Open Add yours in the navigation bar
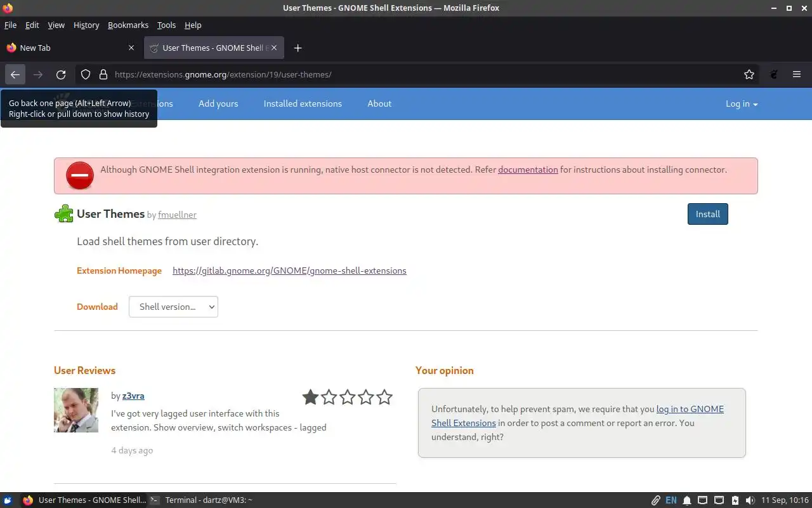Screen dimensions: 812x508 point(218,104)
